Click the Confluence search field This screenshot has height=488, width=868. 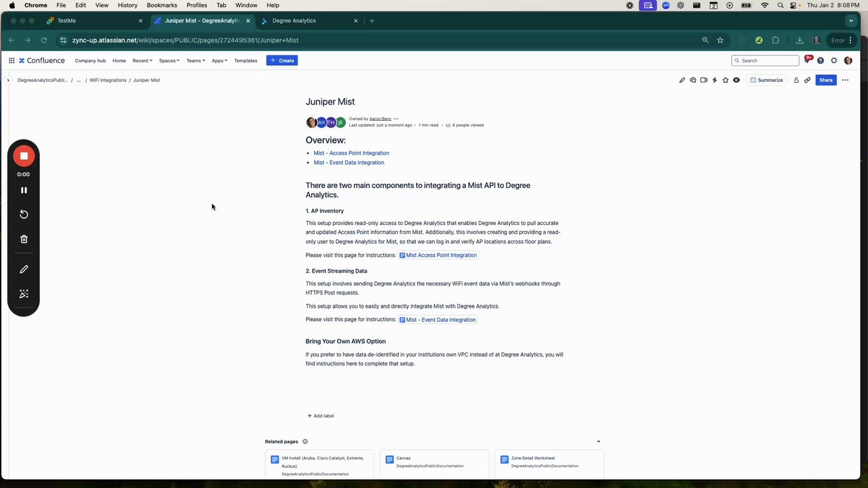(765, 60)
